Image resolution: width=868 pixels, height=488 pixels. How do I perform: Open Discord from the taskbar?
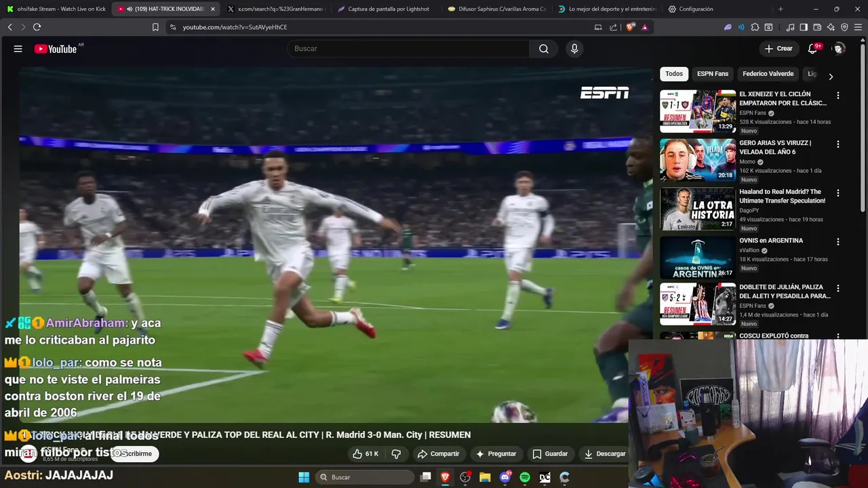[x=505, y=477]
